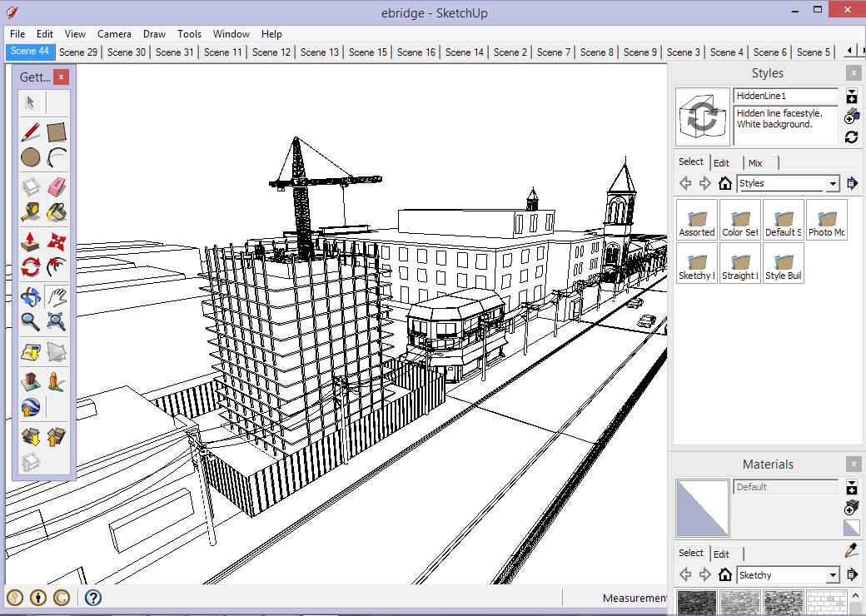Click the Styles panel home button

tap(725, 183)
